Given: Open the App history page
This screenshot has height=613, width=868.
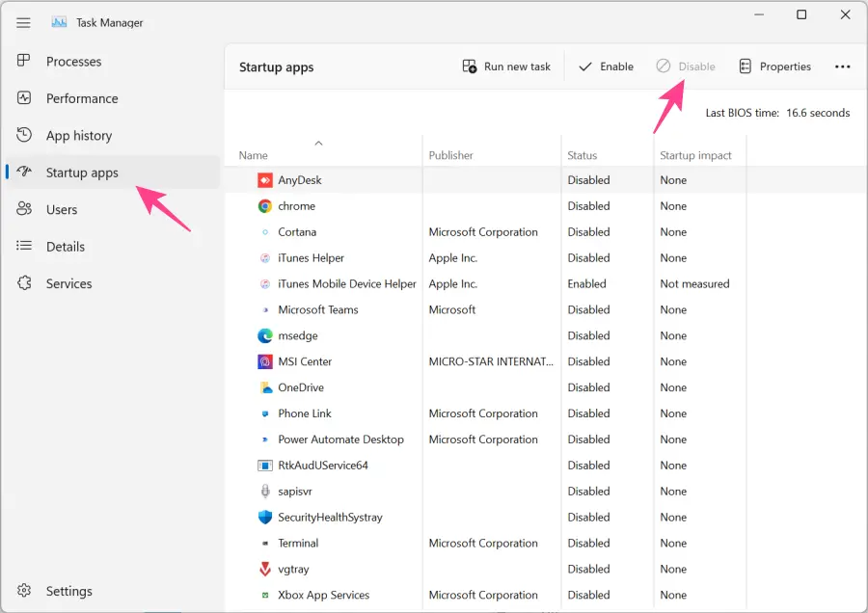Looking at the screenshot, I should (113, 135).
